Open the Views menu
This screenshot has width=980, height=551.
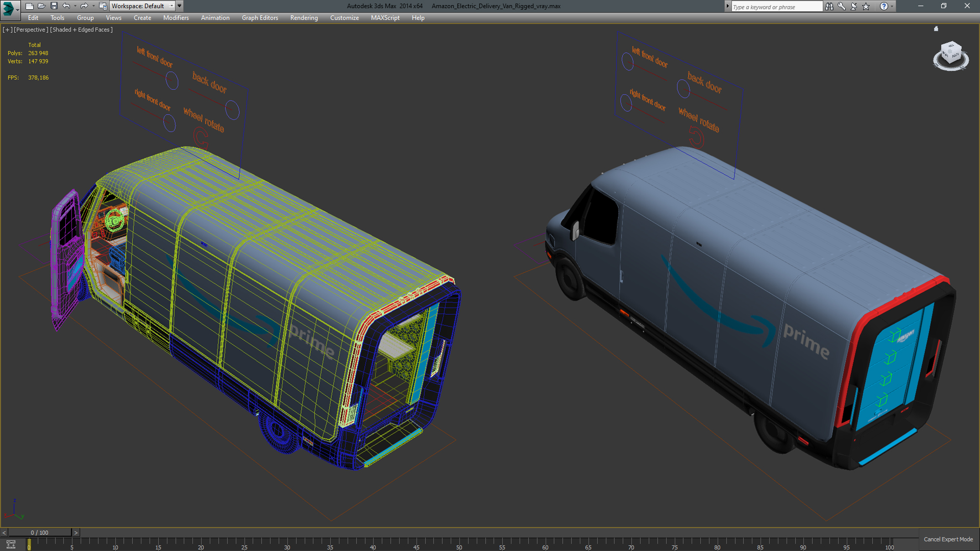[114, 18]
